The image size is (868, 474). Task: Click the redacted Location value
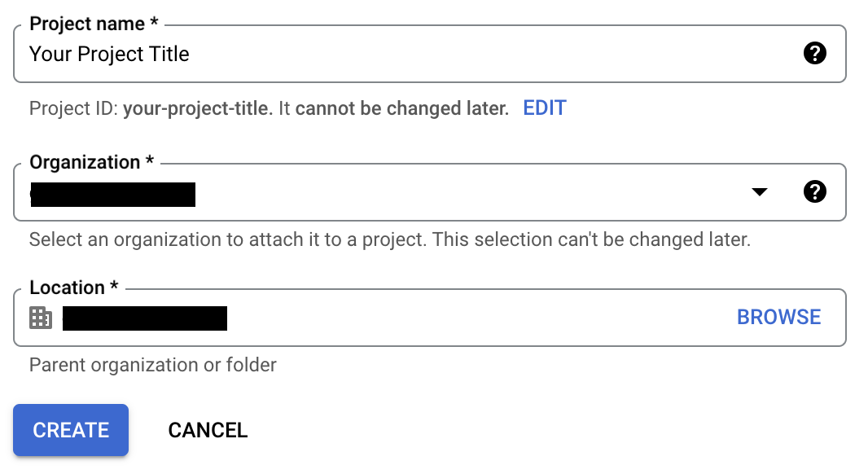click(144, 318)
